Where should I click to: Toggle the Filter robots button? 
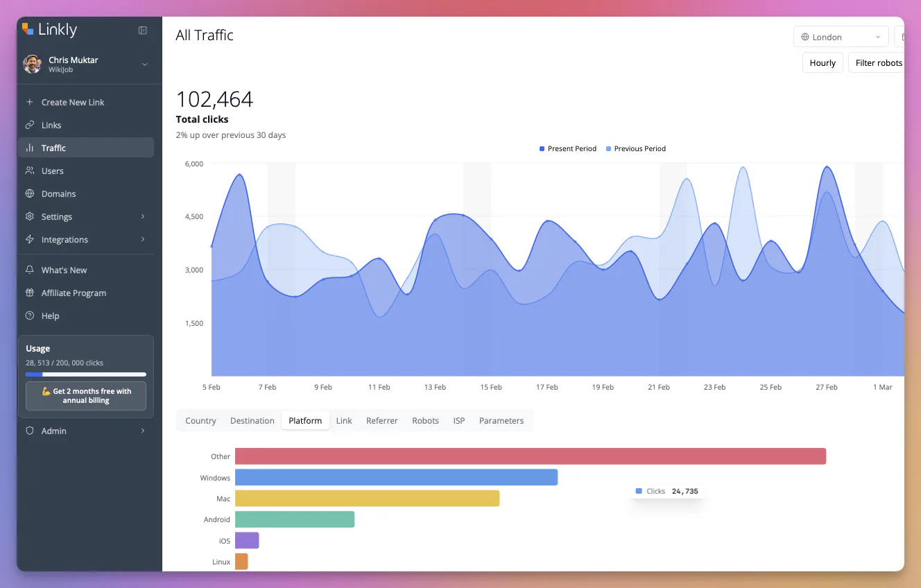[x=877, y=62]
